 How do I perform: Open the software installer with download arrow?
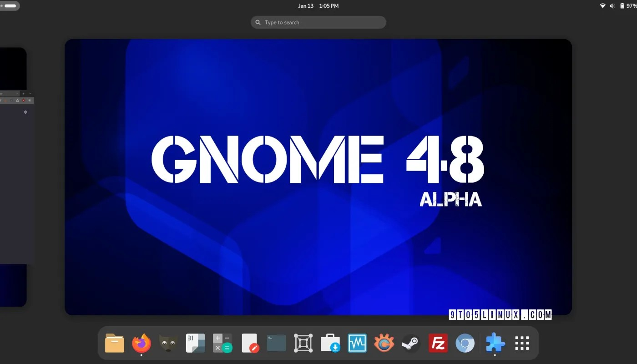330,343
